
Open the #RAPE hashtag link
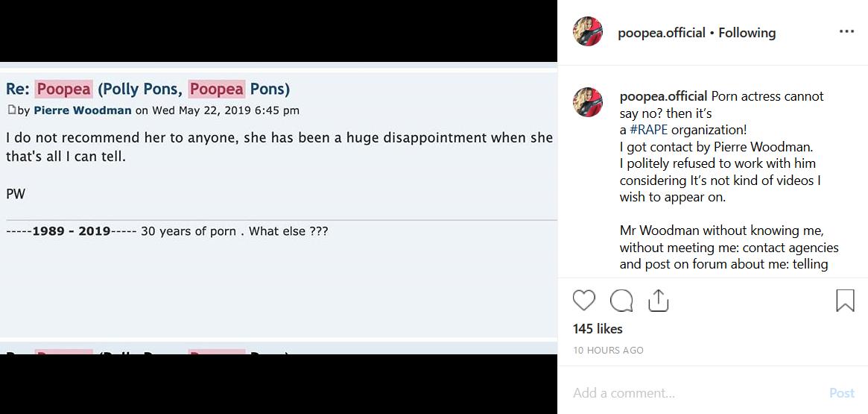click(648, 130)
